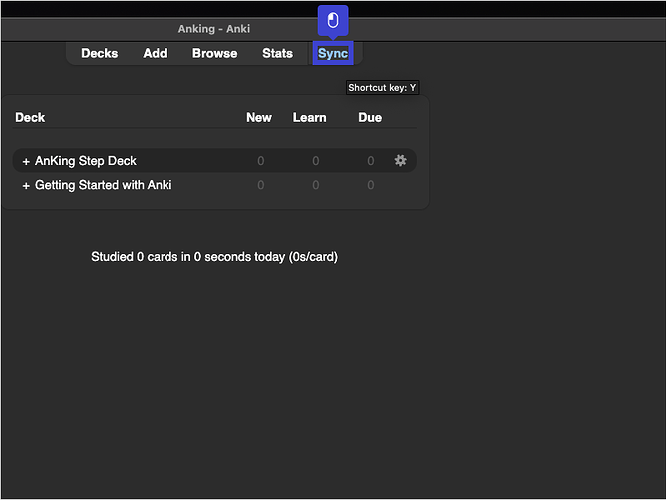Switch to the Decks view
The height and width of the screenshot is (500, 666).
[x=99, y=53]
